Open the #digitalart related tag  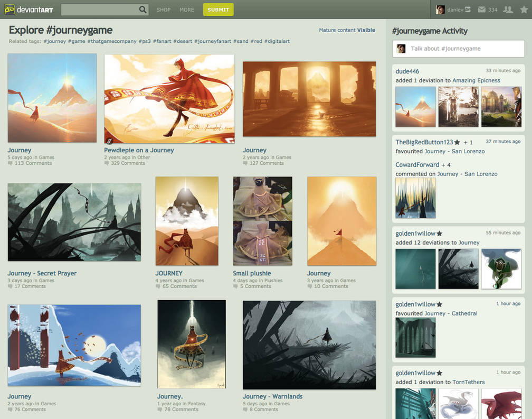[x=277, y=41]
